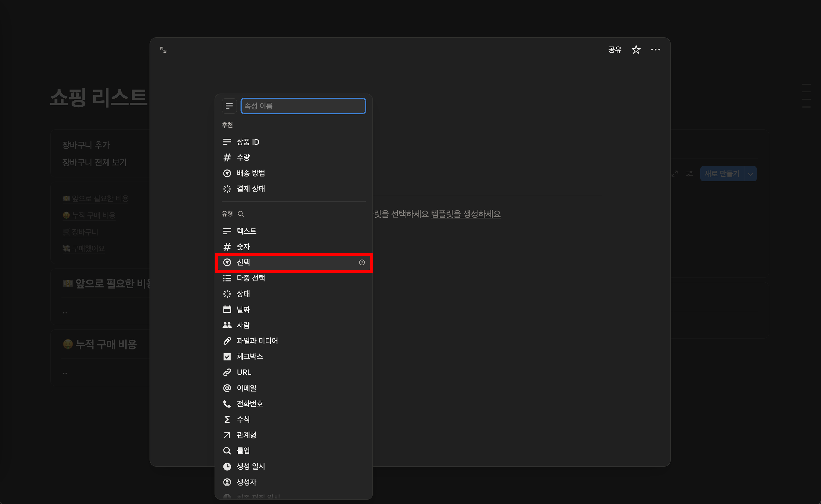Choose the 상태 property type
Image resolution: width=821 pixels, height=504 pixels.
click(243, 294)
